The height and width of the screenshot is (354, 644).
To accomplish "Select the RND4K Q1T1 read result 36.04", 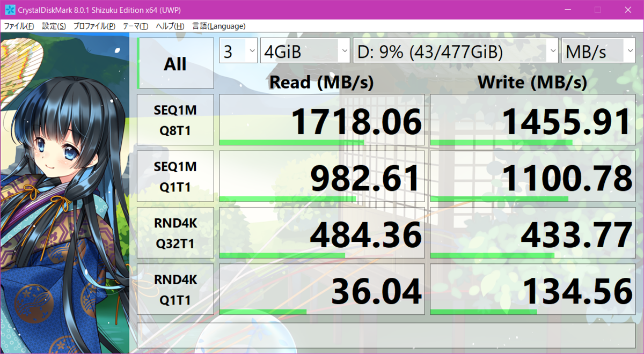I will [322, 289].
